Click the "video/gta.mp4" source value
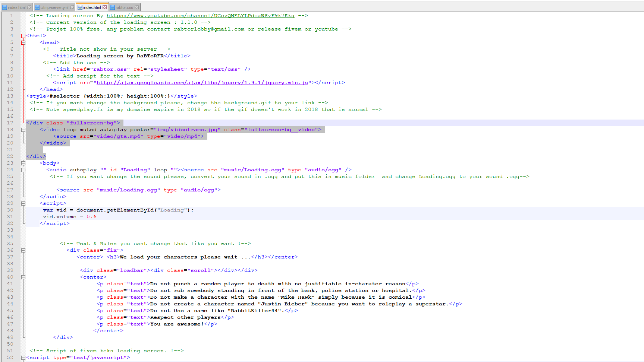Image resolution: width=644 pixels, height=362 pixels. pos(118,136)
